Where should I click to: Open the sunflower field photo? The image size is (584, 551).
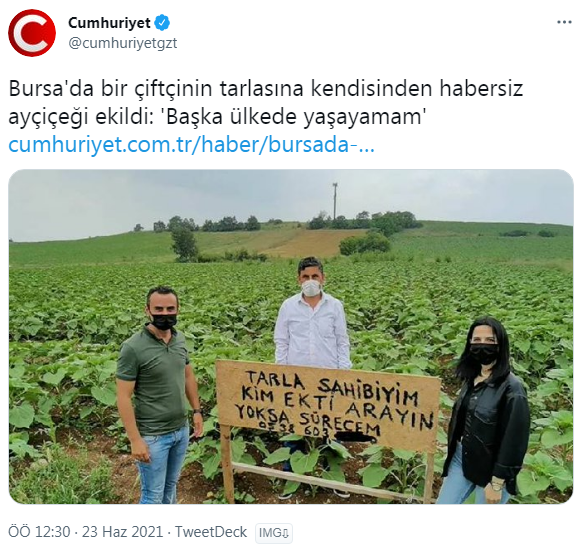click(x=291, y=336)
